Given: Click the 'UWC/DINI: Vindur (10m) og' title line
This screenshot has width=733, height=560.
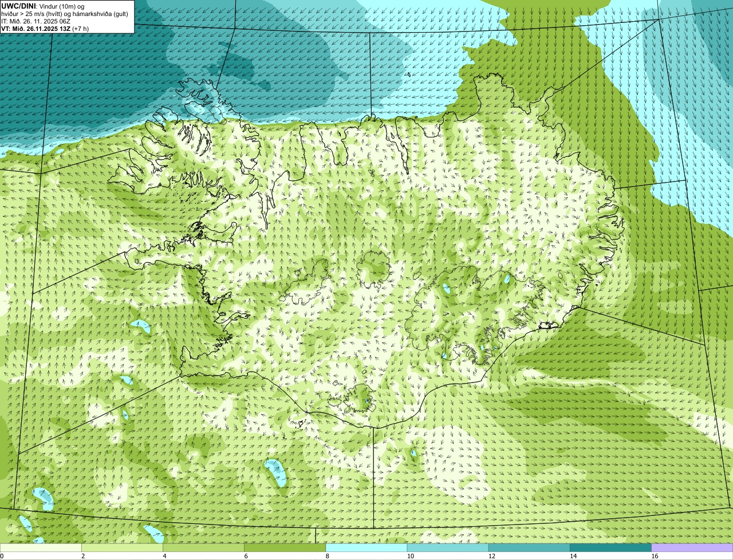Looking at the screenshot, I should [43, 6].
